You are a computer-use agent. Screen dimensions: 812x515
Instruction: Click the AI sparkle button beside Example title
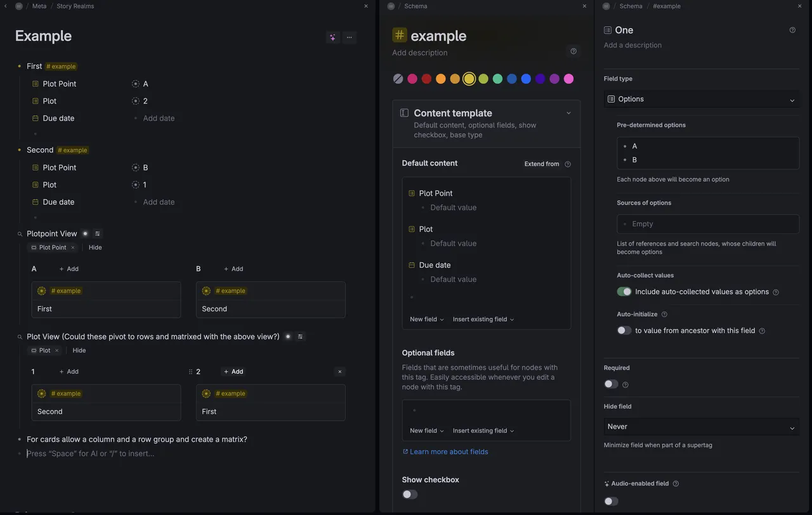[332, 37]
